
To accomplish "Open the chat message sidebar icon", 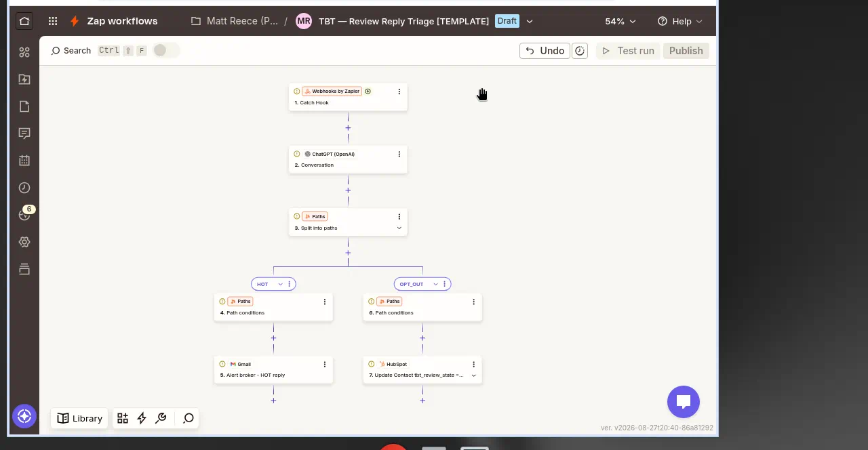I will (x=24, y=134).
